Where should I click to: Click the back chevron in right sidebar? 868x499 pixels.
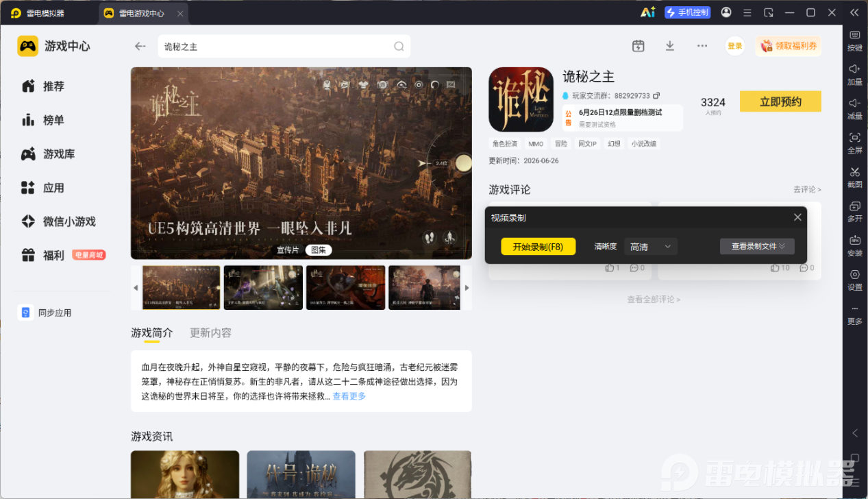[x=854, y=433]
